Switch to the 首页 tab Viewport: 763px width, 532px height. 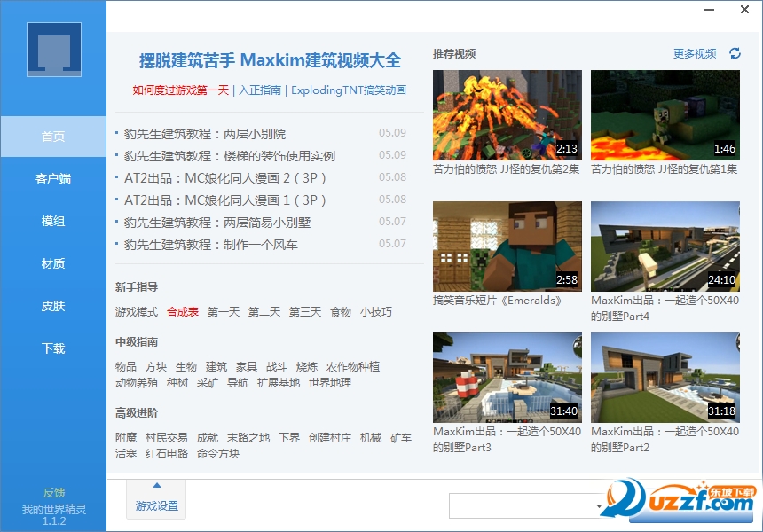click(x=53, y=137)
